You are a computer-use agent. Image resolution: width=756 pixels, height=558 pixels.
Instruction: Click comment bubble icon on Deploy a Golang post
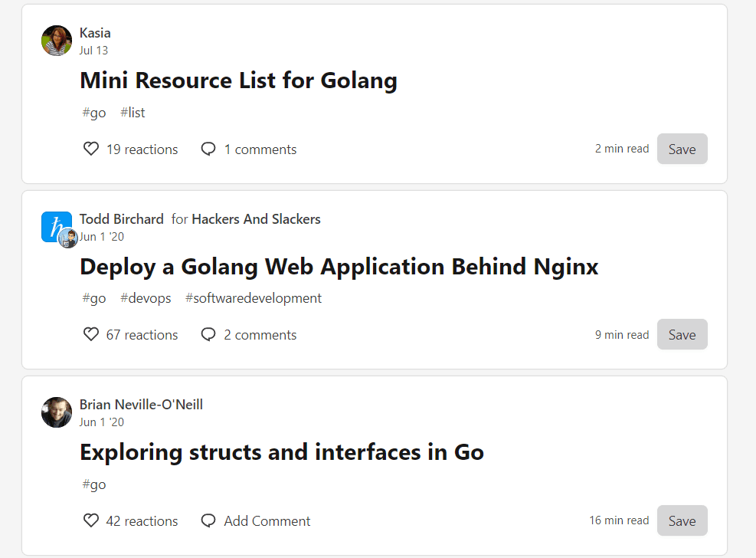(x=208, y=334)
